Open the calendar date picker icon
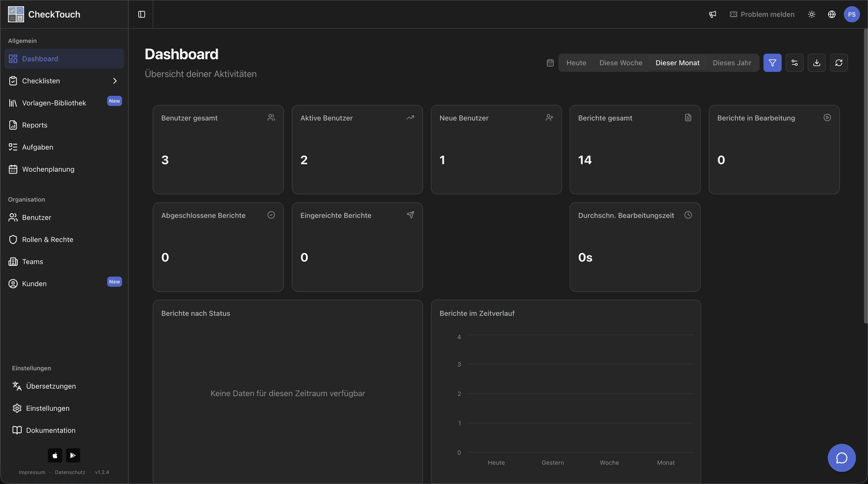 [x=550, y=62]
